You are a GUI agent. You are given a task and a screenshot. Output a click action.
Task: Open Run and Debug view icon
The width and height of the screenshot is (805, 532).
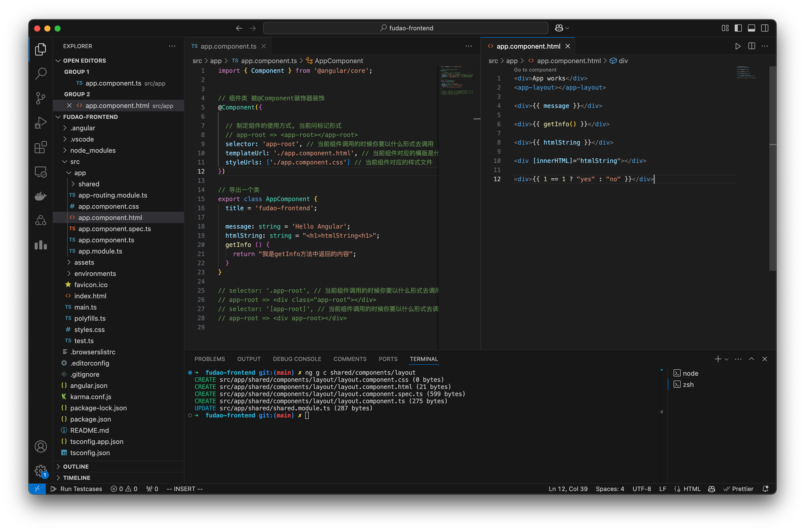41,123
